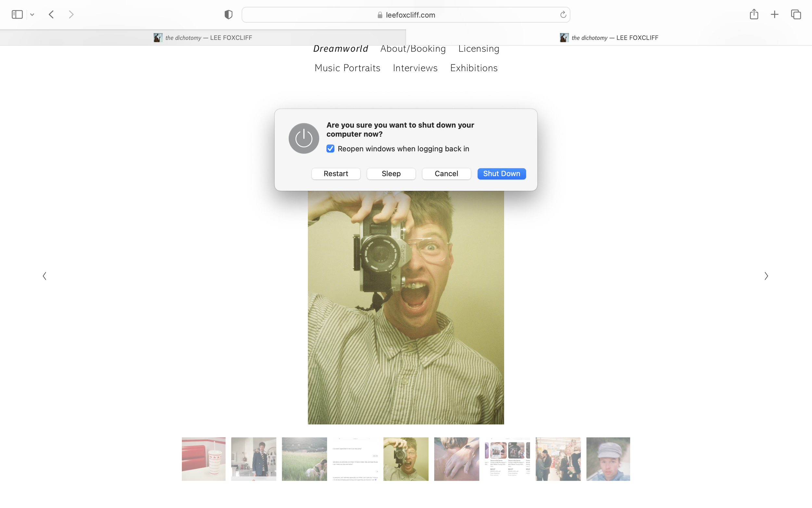Show the previous slide using the left chevron
This screenshot has height=508, width=812.
pos(44,276)
